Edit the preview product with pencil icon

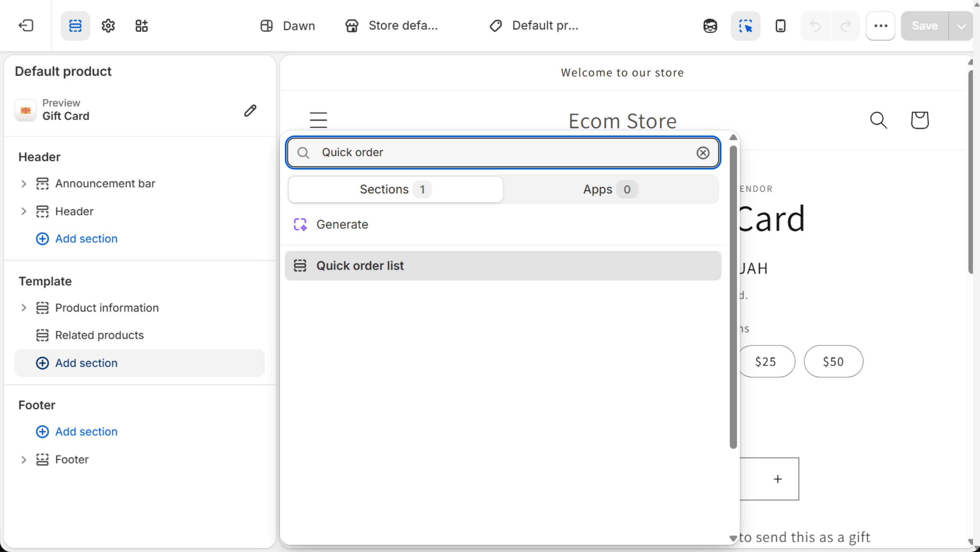tap(250, 110)
